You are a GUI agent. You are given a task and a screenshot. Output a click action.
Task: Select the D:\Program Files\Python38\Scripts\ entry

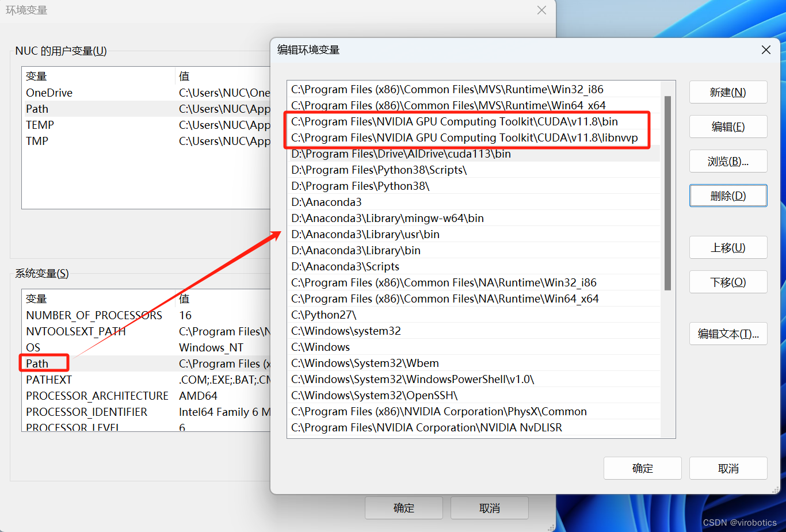[474, 170]
